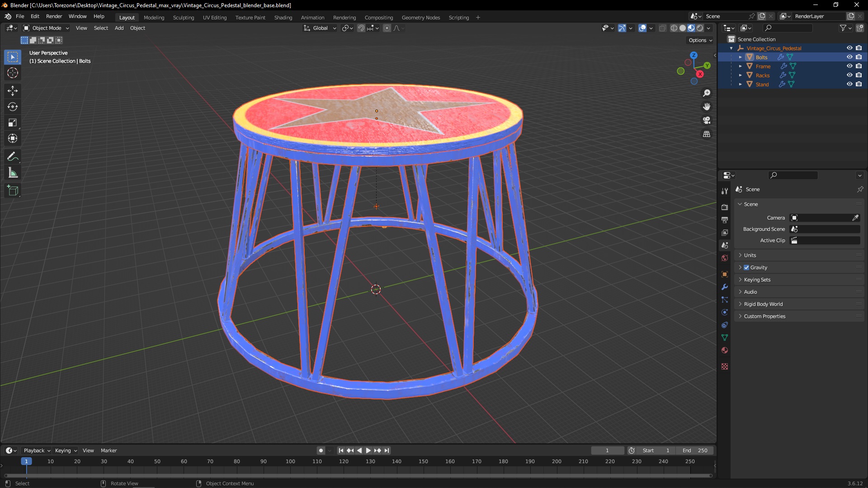
Task: Toggle proportional editing in header
Action: tap(387, 28)
